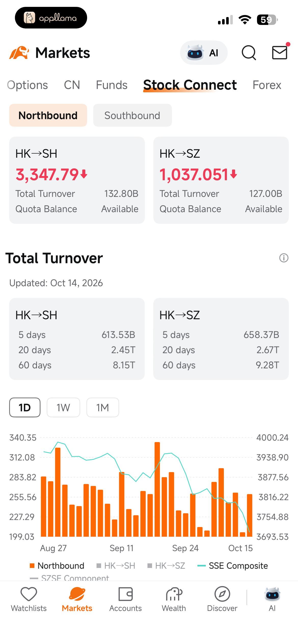298x644 pixels.
Task: Toggle the SSE Composite legend series
Action: tap(233, 566)
